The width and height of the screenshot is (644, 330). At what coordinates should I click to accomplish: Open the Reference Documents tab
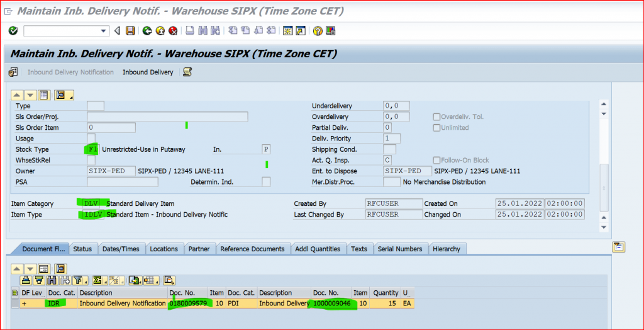(252, 249)
